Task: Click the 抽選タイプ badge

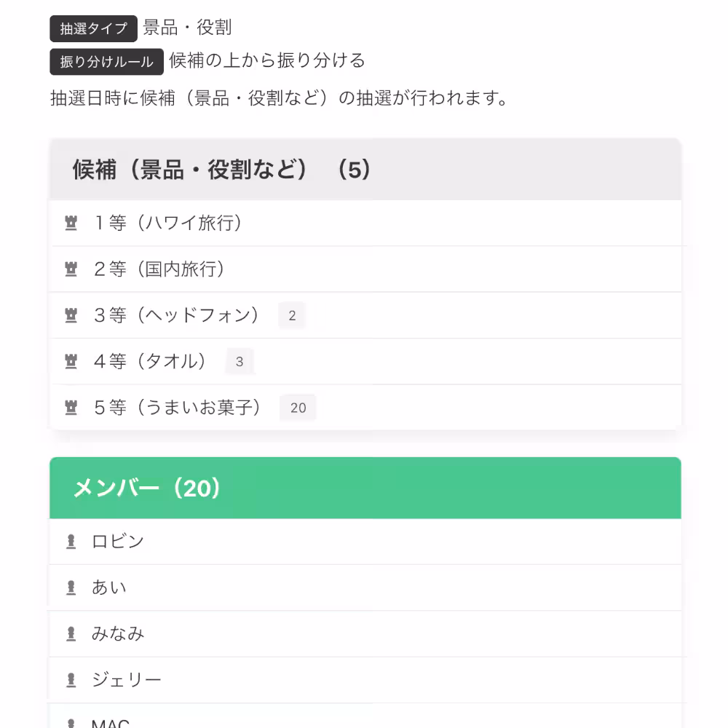Action: pyautogui.click(x=92, y=28)
